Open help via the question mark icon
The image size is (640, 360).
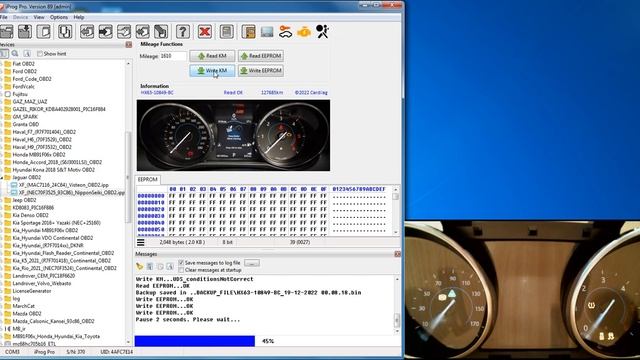coord(183,31)
